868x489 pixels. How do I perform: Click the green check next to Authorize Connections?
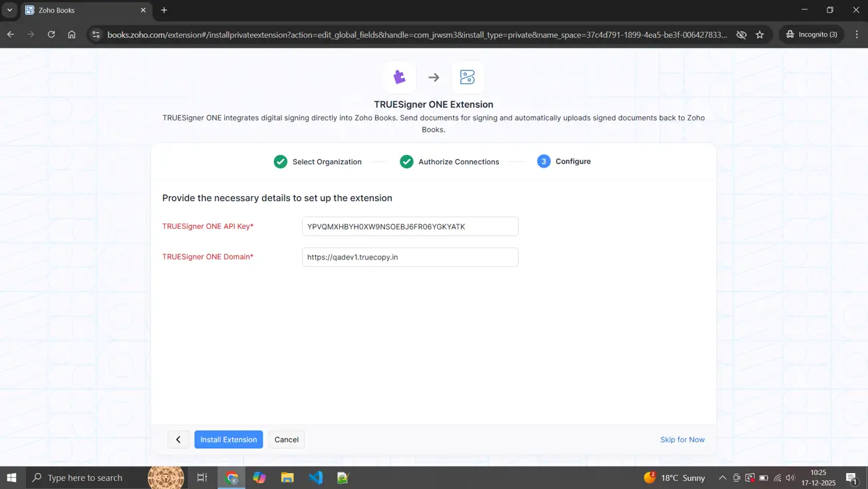click(x=406, y=162)
